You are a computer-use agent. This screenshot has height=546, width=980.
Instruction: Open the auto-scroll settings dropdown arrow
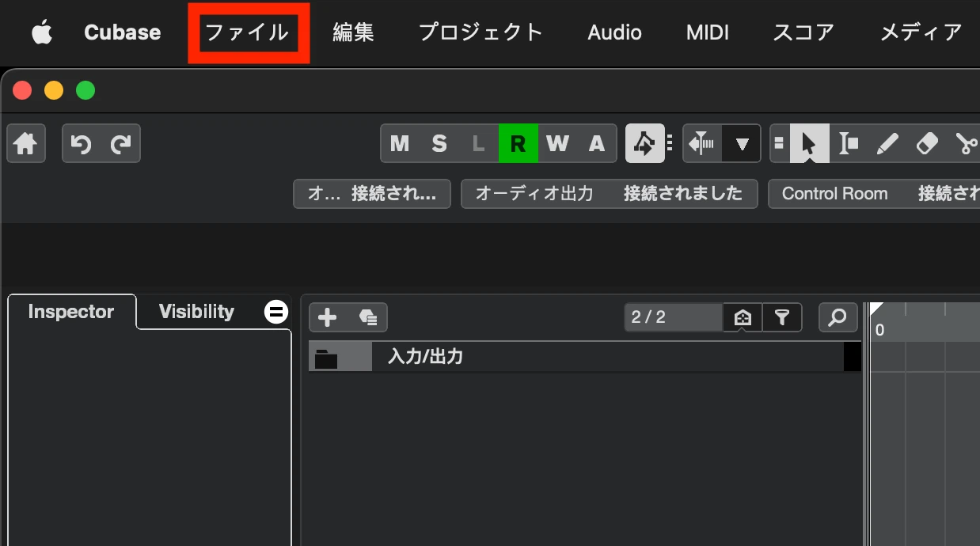click(x=742, y=143)
